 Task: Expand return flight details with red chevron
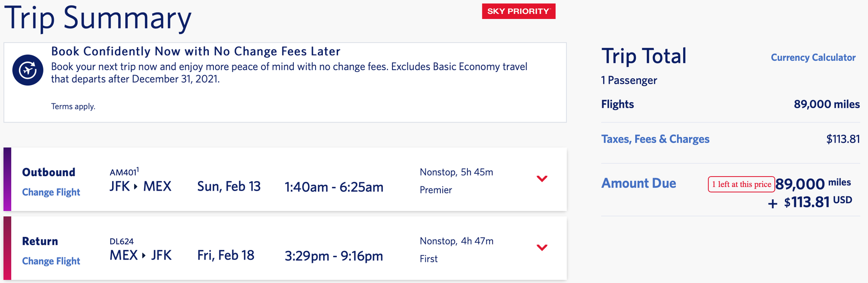(x=542, y=248)
